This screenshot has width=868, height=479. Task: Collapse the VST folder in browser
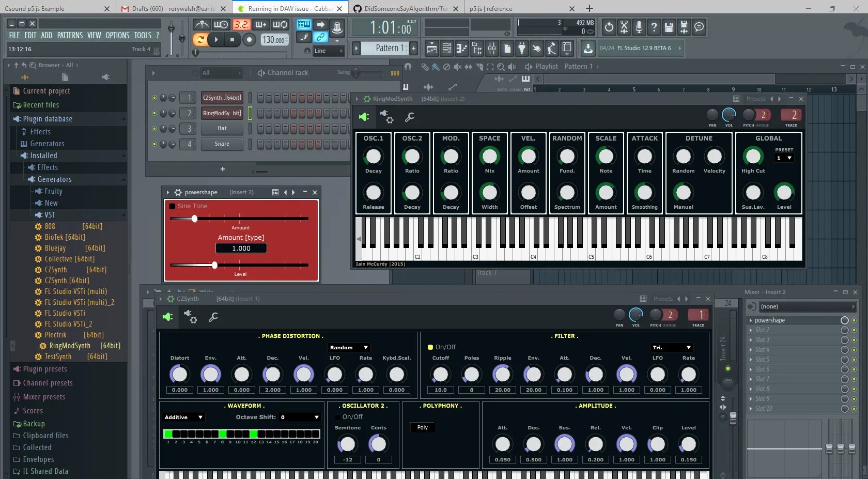[123, 215]
